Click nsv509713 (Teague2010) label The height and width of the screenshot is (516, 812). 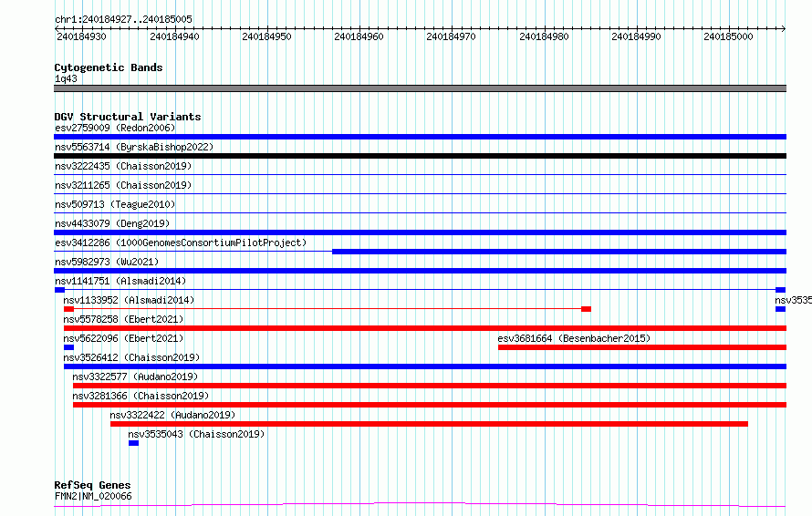(x=115, y=204)
